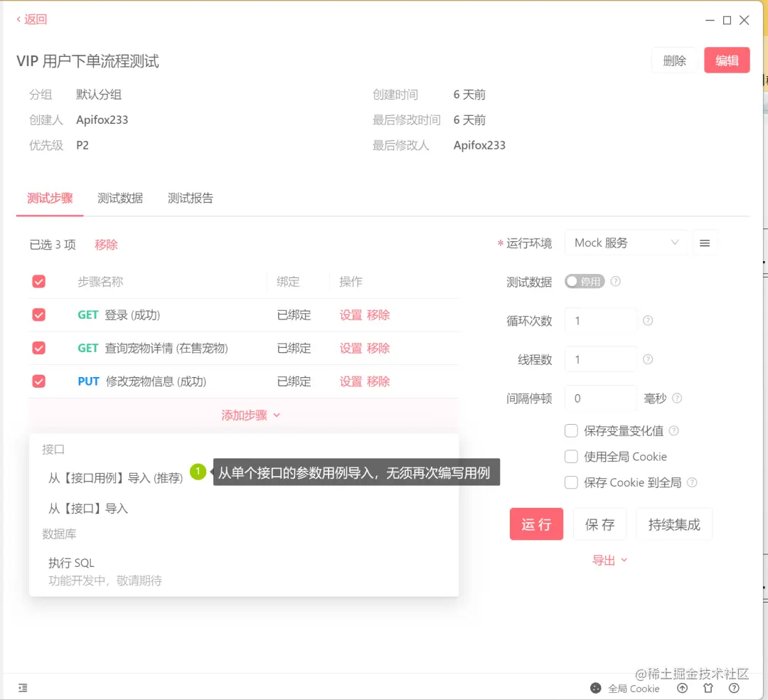
Task: Go back using 返回 link
Action: coord(32,19)
